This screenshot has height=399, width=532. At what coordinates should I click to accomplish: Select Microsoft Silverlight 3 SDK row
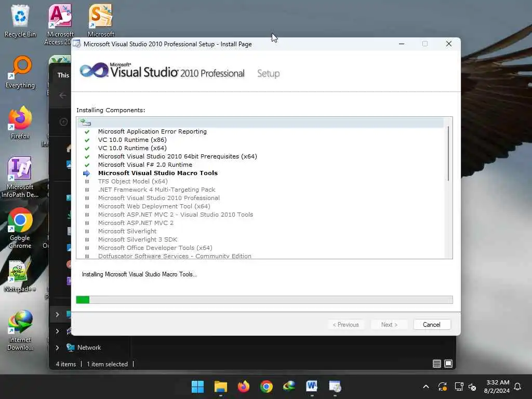(x=137, y=240)
